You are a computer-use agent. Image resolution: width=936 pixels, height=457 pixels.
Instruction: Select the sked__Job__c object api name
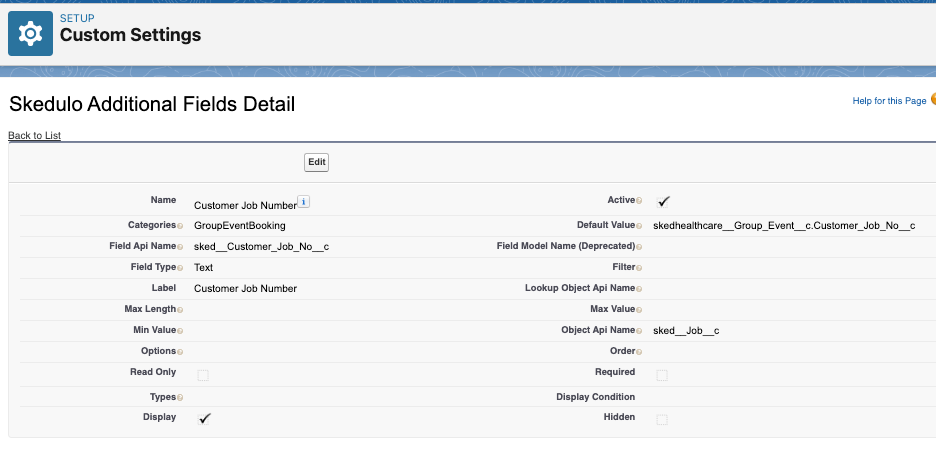(x=686, y=330)
